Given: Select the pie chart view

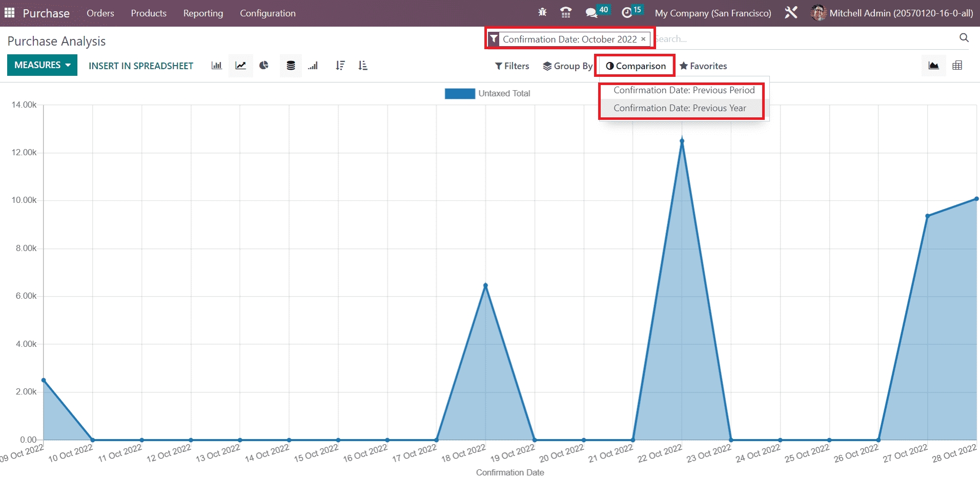Looking at the screenshot, I should coord(264,66).
